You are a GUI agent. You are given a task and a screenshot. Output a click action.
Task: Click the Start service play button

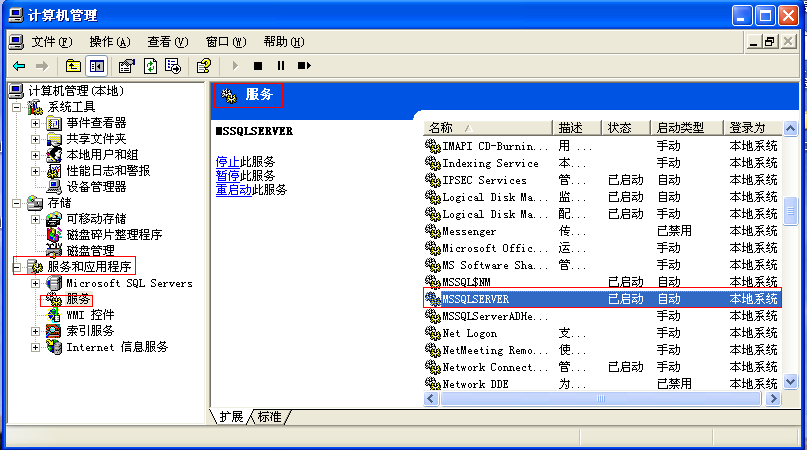pyautogui.click(x=235, y=66)
